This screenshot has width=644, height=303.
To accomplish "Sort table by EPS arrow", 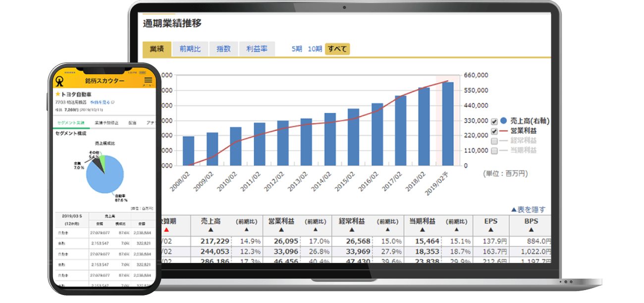I will [490, 230].
